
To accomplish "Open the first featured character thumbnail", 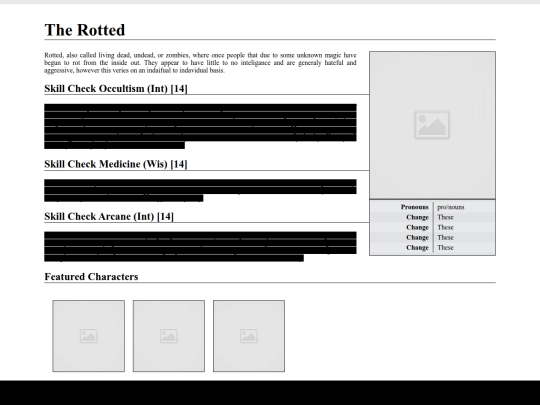I will tap(89, 336).
